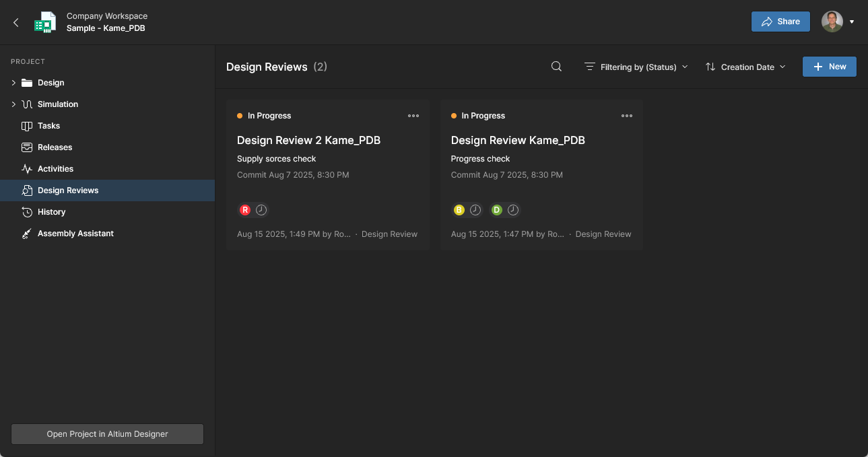Go to Tasks in the sidebar
Viewport: 868px width, 457px height.
pyautogui.click(x=48, y=126)
